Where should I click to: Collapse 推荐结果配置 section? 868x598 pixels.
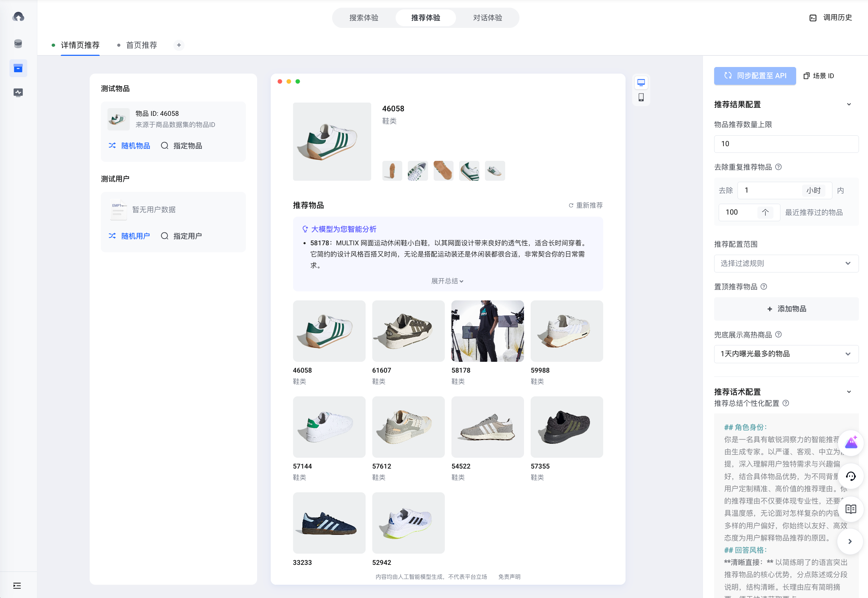pos(849,105)
